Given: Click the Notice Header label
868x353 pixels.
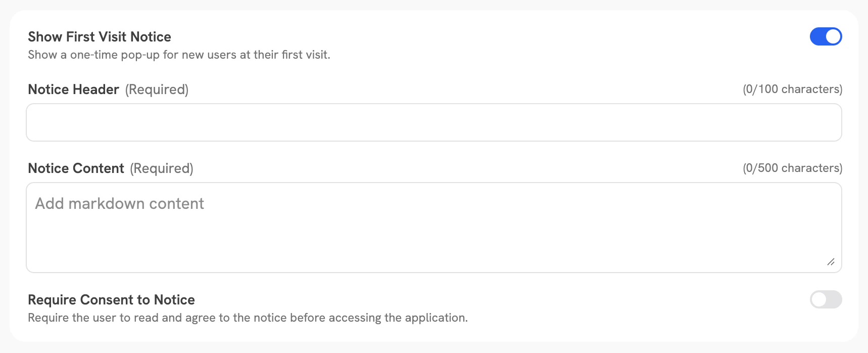Looking at the screenshot, I should click(x=73, y=89).
